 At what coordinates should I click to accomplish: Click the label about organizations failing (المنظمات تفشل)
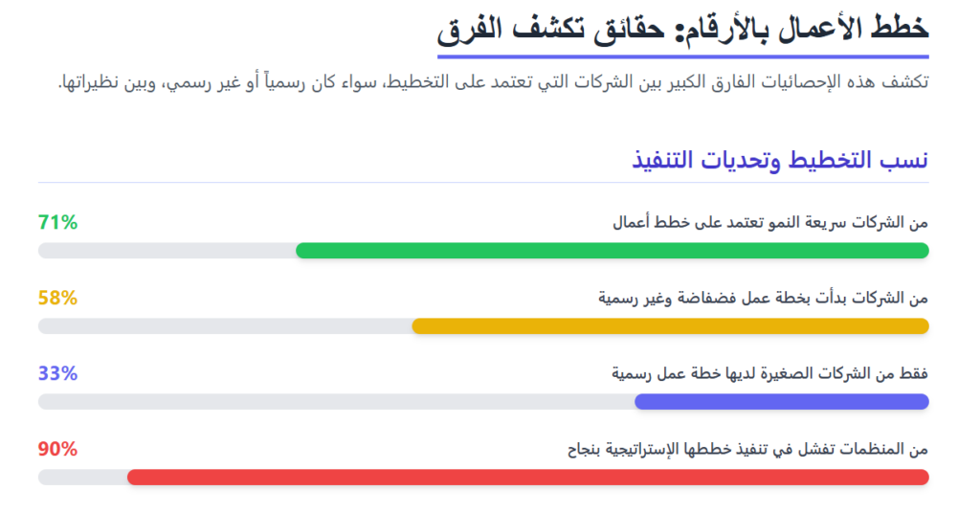tap(746, 449)
